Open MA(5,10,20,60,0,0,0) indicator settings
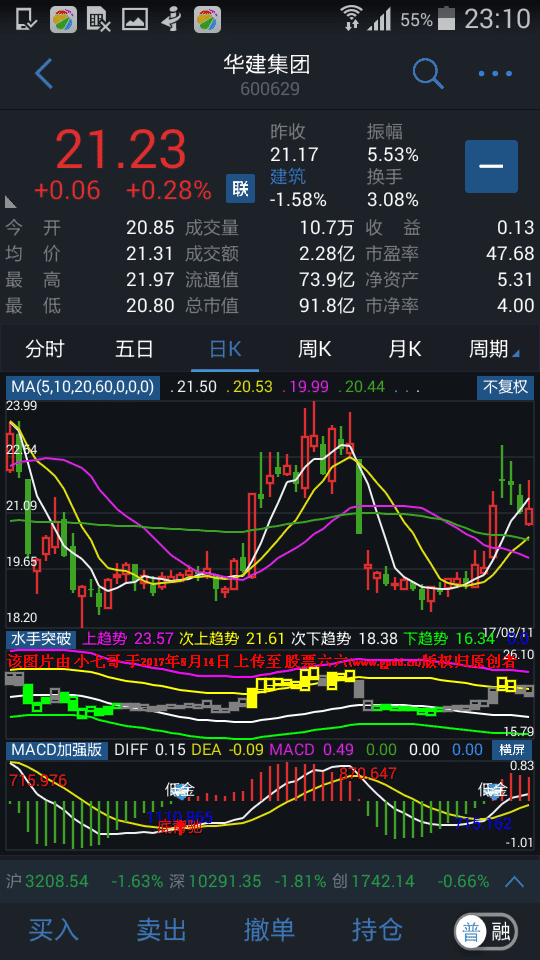Viewport: 540px width, 960px height. (83, 387)
